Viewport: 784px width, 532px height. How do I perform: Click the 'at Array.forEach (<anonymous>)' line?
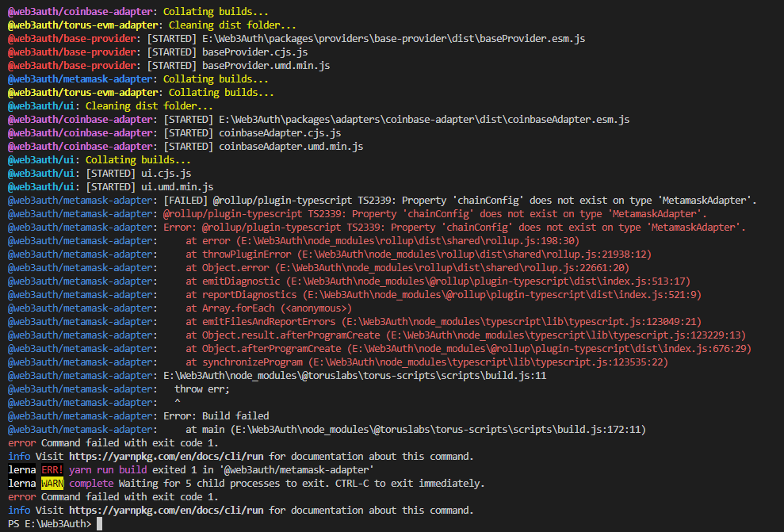[x=269, y=308]
